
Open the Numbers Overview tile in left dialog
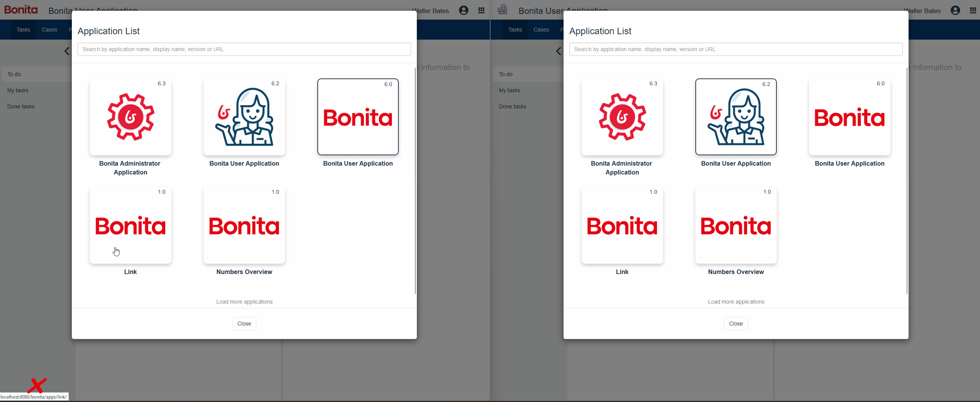pyautogui.click(x=244, y=225)
